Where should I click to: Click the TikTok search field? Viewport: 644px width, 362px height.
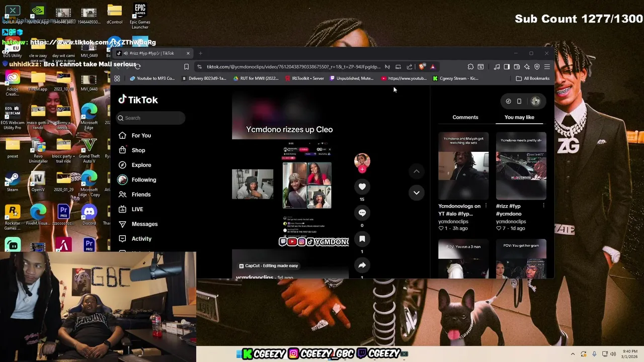click(151, 118)
